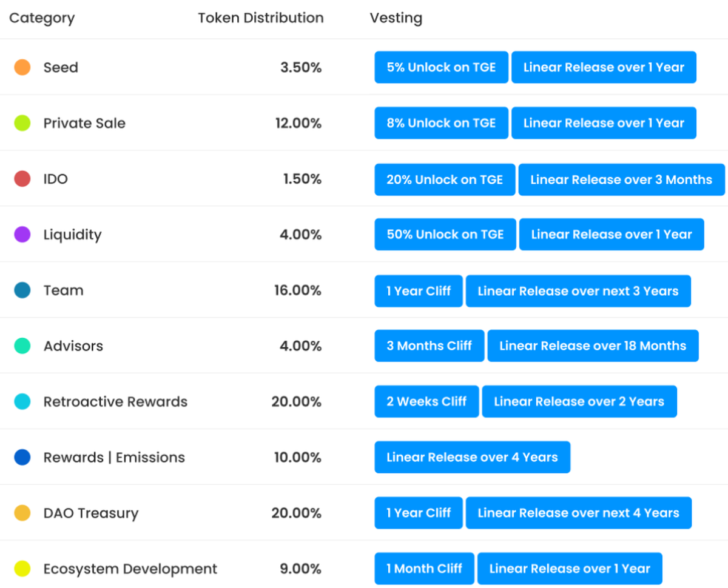Click the yellow Ecosystem Development color dot
Screen dimensions: 728x588
(22, 569)
